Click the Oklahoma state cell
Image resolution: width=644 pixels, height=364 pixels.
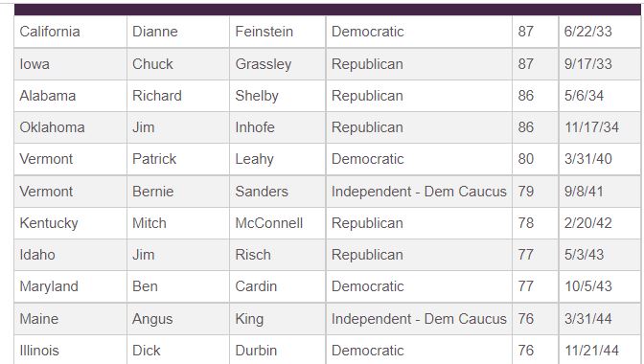(x=70, y=127)
